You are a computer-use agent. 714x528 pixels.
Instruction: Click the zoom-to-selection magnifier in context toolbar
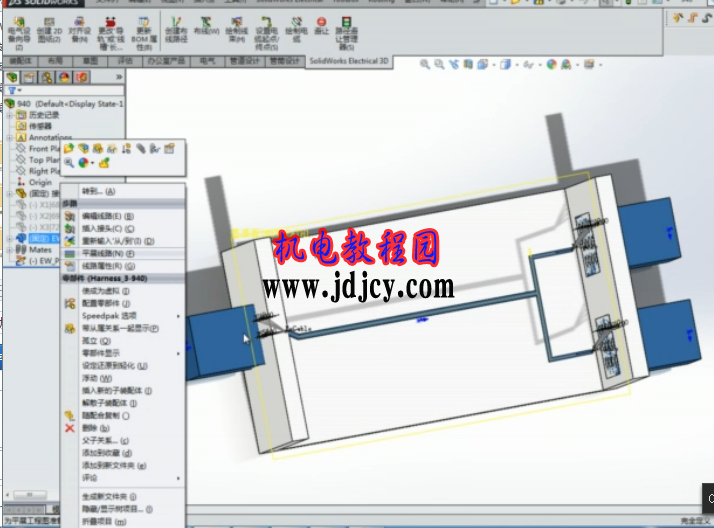click(x=69, y=163)
